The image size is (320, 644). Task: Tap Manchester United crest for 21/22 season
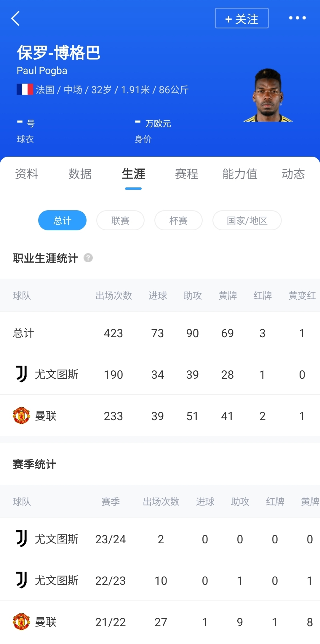(x=21, y=621)
